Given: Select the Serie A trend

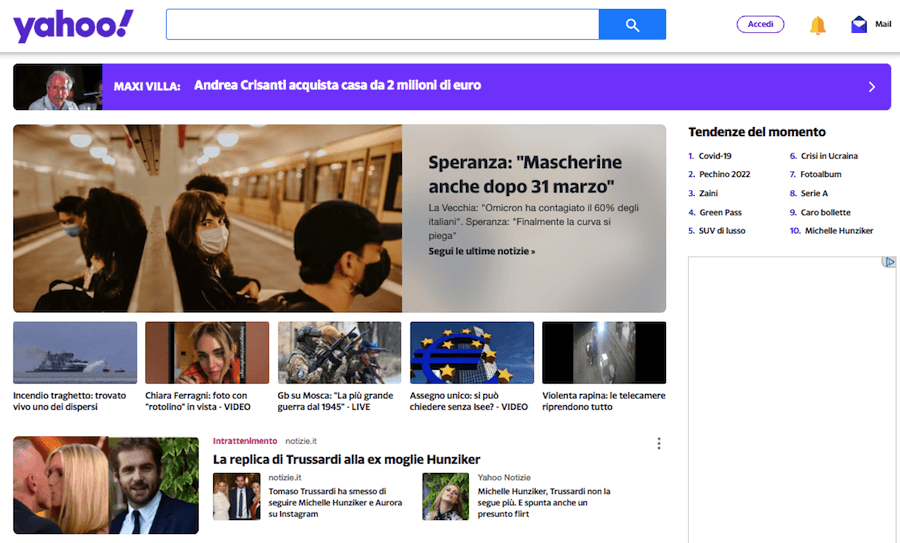Looking at the screenshot, I should pyautogui.click(x=814, y=193).
